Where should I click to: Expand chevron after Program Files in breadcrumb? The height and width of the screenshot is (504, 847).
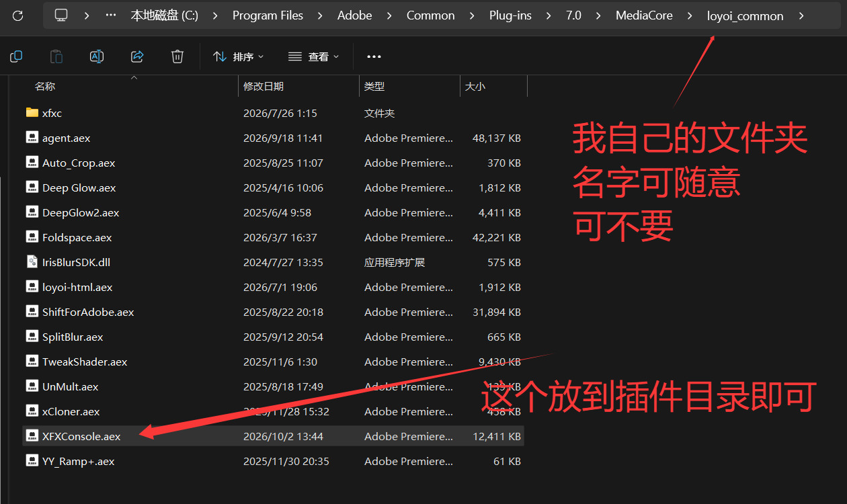321,15
